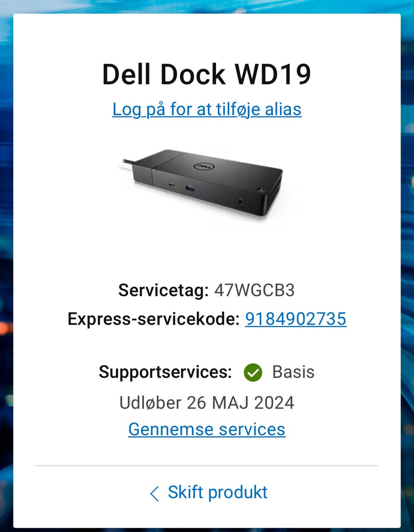The height and width of the screenshot is (532, 414).
Task: Open the Log på for at tilføje alias link
Action: tap(207, 109)
